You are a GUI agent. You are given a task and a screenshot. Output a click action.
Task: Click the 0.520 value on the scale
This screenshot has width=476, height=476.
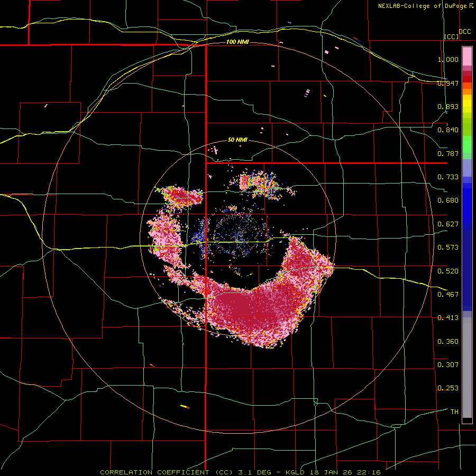448,271
